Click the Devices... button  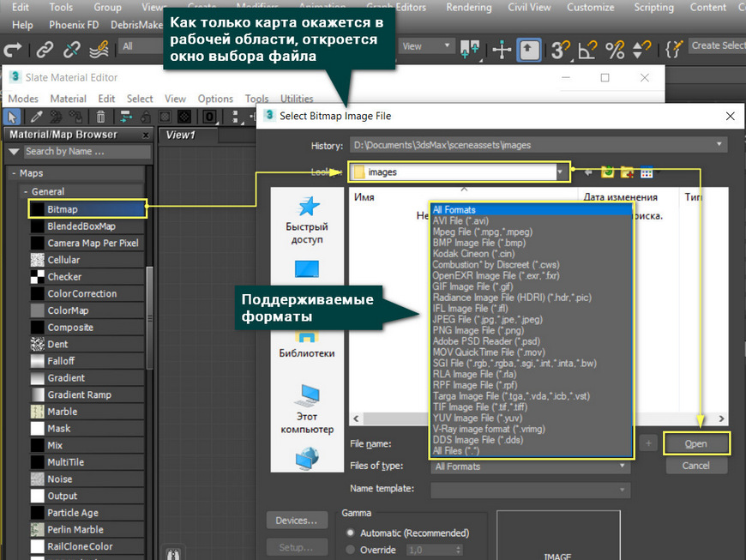click(297, 521)
